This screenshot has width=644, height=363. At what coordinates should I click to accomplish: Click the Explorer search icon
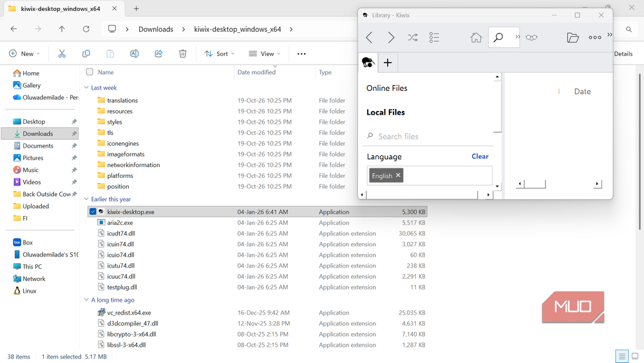pyautogui.click(x=629, y=29)
